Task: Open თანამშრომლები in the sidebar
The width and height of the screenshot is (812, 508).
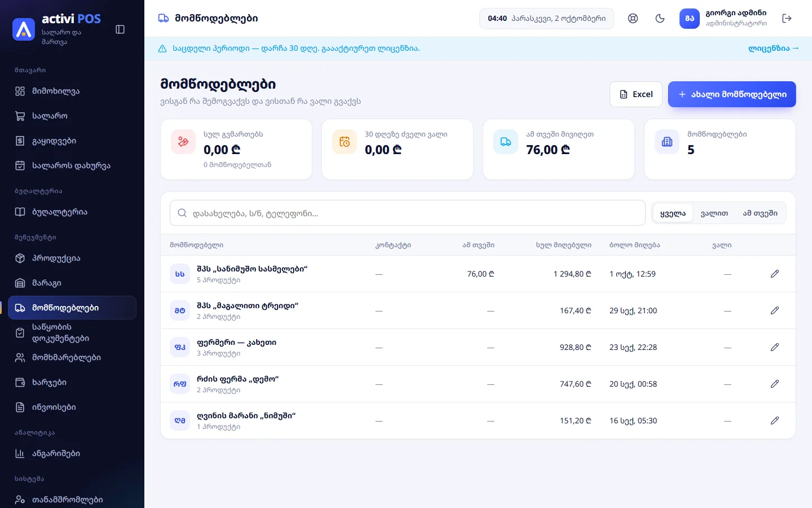Action: point(72,500)
